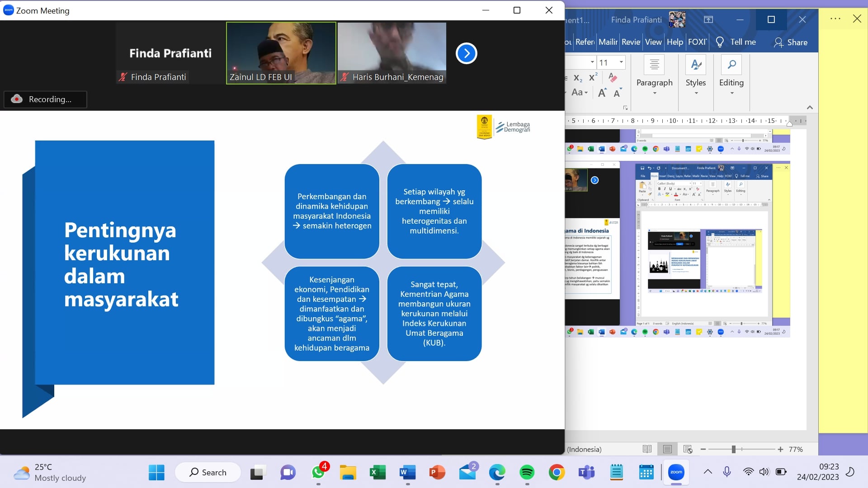This screenshot has width=868, height=488.
Task: Open Ribbon Display Options icon
Action: coord(708,19)
